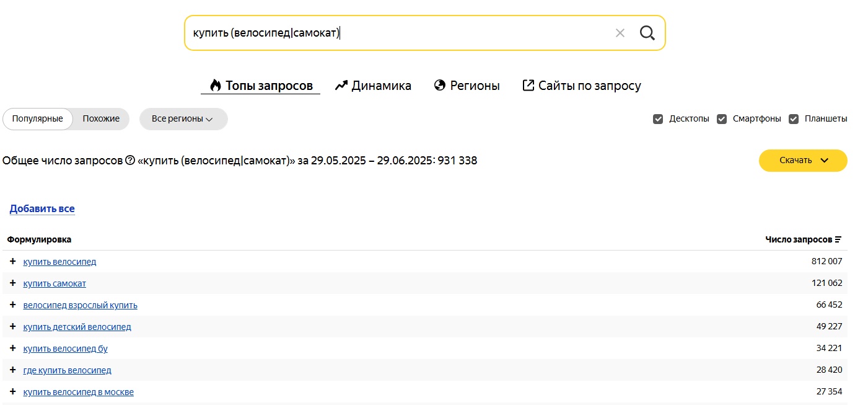This screenshot has width=868, height=405.
Task: Click the plus icon beside где купить велосипед
Action: 13,370
